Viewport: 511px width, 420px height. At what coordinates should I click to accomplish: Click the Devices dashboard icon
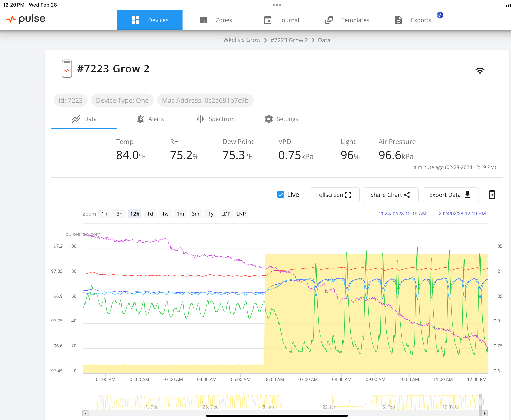(136, 20)
